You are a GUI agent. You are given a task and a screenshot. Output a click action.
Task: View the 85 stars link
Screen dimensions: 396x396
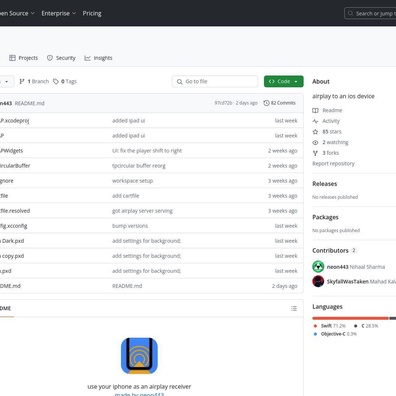pyautogui.click(x=332, y=132)
